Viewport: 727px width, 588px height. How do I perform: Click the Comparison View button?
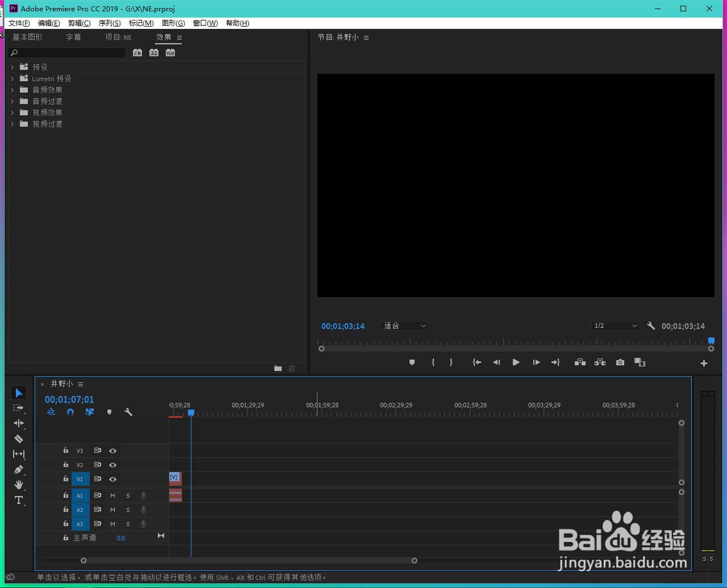(640, 362)
